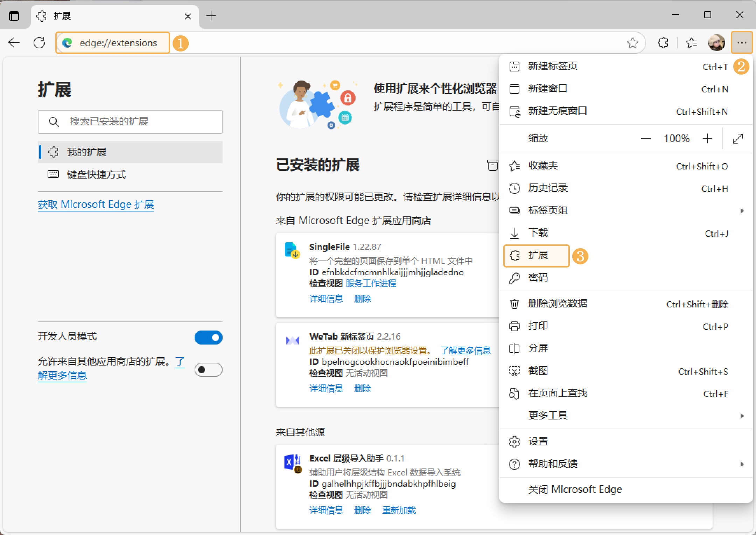This screenshot has width=756, height=535.
Task: Click 删除 for WeTab 新标签页
Action: point(363,388)
